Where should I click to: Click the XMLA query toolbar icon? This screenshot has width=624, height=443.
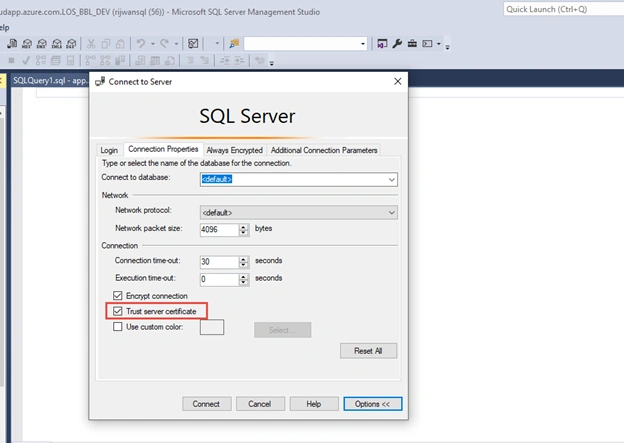(57, 43)
